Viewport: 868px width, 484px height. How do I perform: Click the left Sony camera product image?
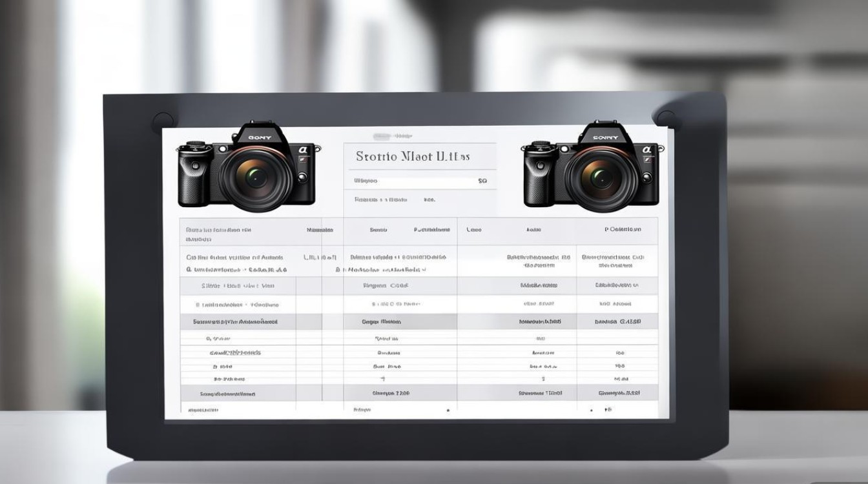pos(246,166)
